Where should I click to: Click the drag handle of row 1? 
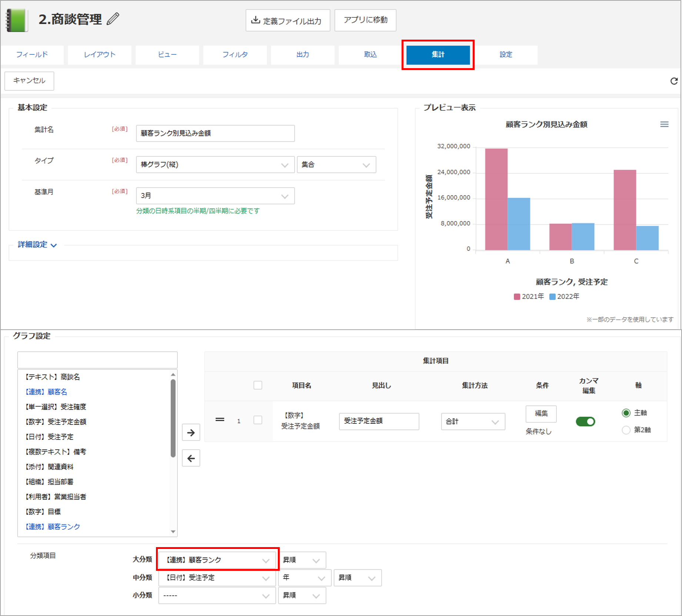(x=220, y=420)
